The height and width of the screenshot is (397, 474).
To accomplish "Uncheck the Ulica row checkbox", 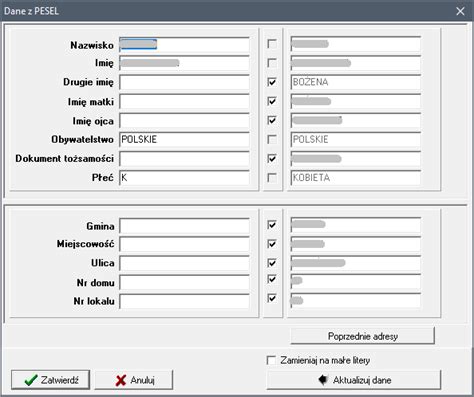I will [272, 263].
